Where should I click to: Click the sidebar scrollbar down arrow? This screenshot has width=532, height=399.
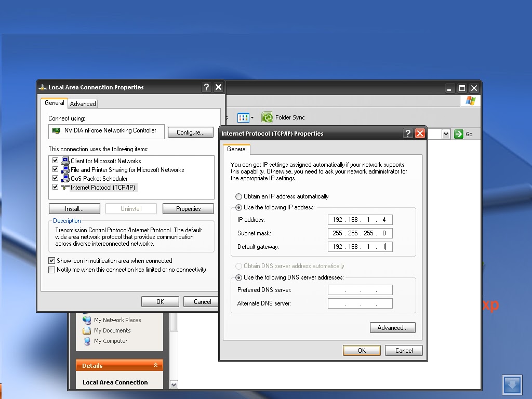tap(174, 385)
